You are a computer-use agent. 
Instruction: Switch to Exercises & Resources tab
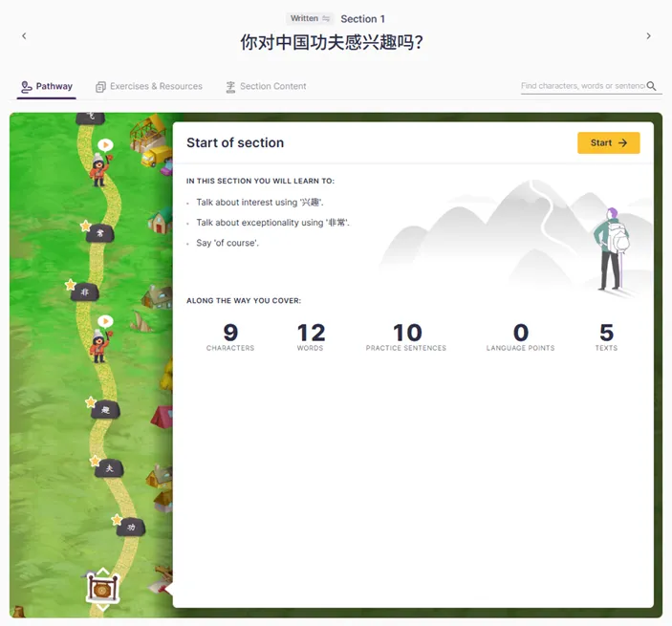tap(149, 87)
